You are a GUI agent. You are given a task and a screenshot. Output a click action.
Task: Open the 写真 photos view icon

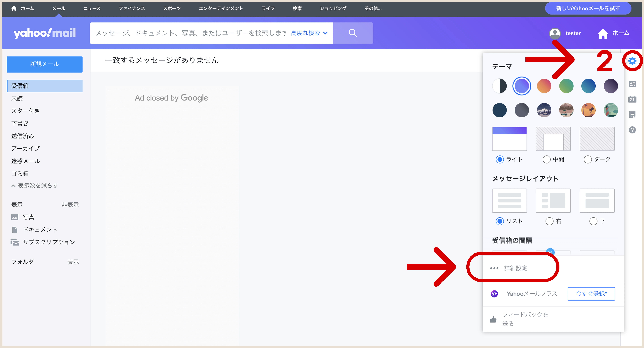click(x=15, y=217)
